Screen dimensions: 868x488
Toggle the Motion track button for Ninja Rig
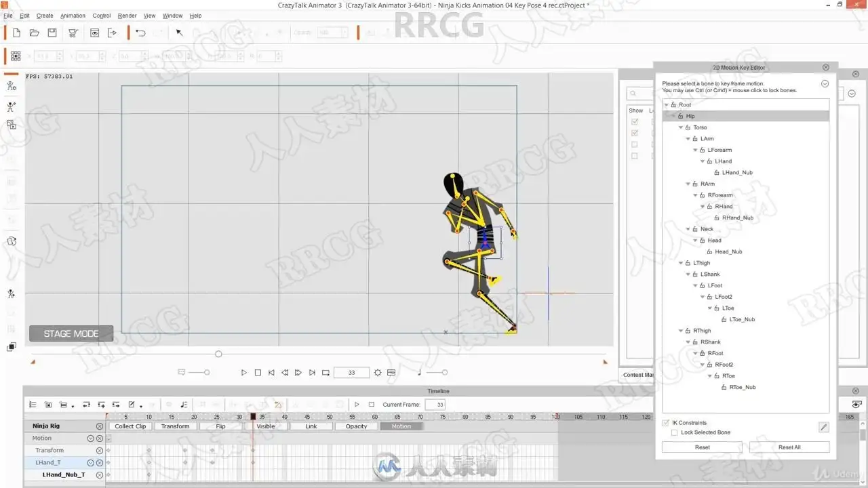click(x=401, y=426)
